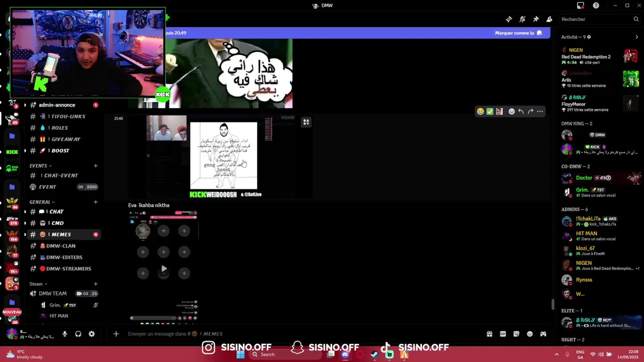
Task: View NIGEN's Red Dead Redemption 2 activity
Action: point(600,56)
